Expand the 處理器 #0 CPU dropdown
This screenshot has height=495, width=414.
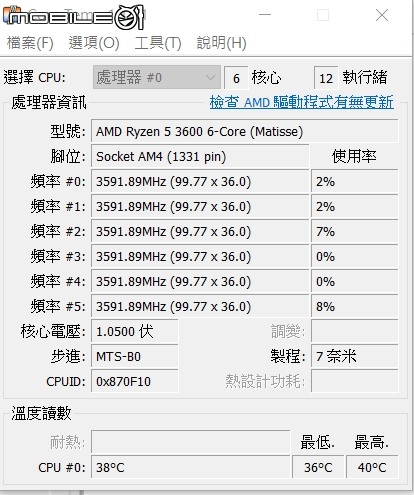(x=157, y=77)
